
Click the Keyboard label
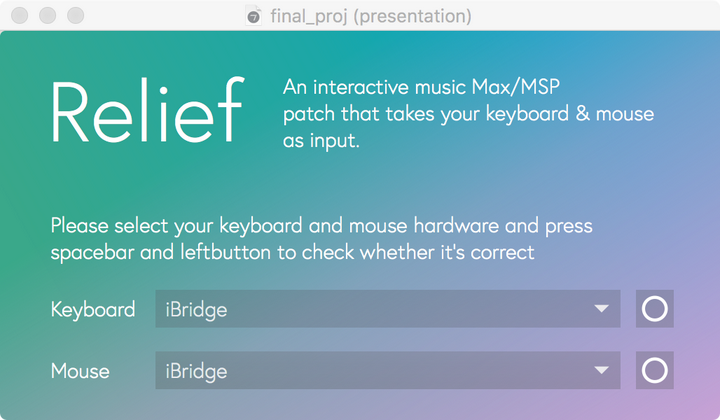point(93,309)
